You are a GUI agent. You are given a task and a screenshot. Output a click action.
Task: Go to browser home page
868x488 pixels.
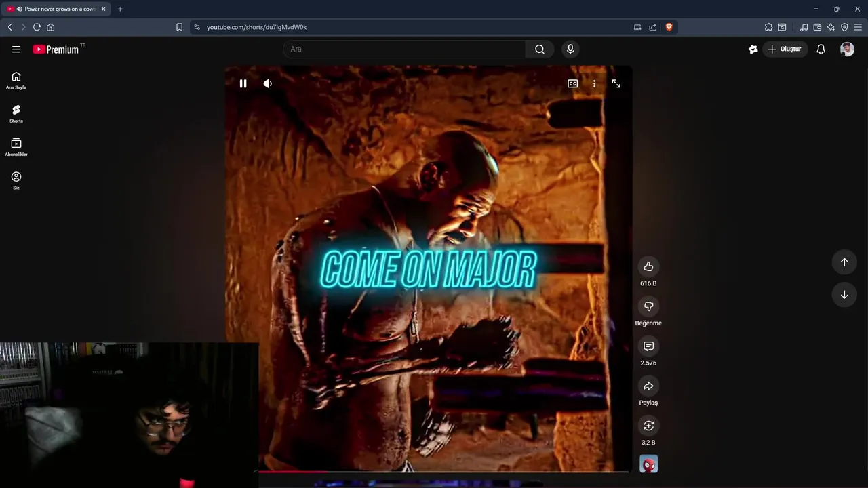(x=50, y=27)
